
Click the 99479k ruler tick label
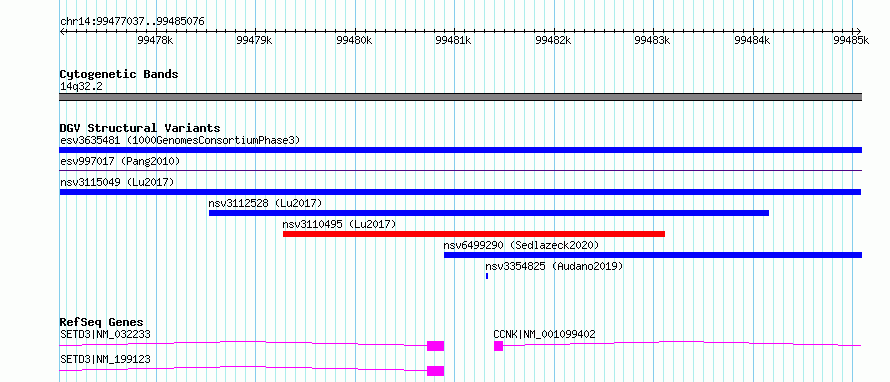254,40
